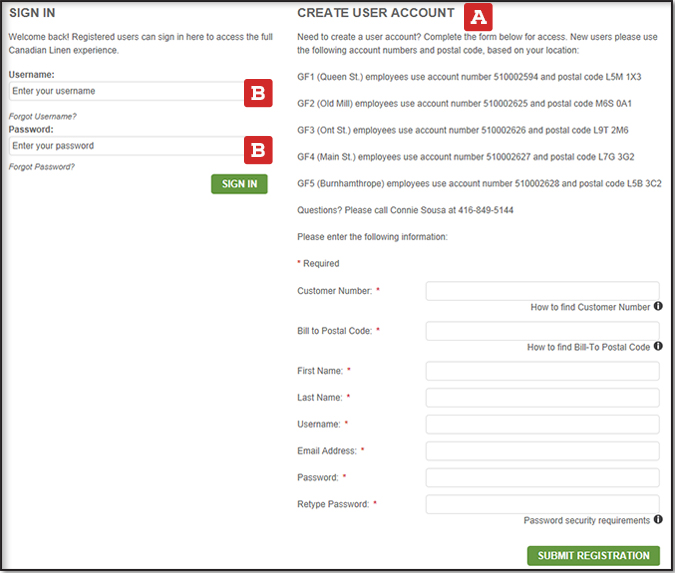This screenshot has height=573, width=675.
Task: Open How to find Customer Number link
Action: [590, 307]
